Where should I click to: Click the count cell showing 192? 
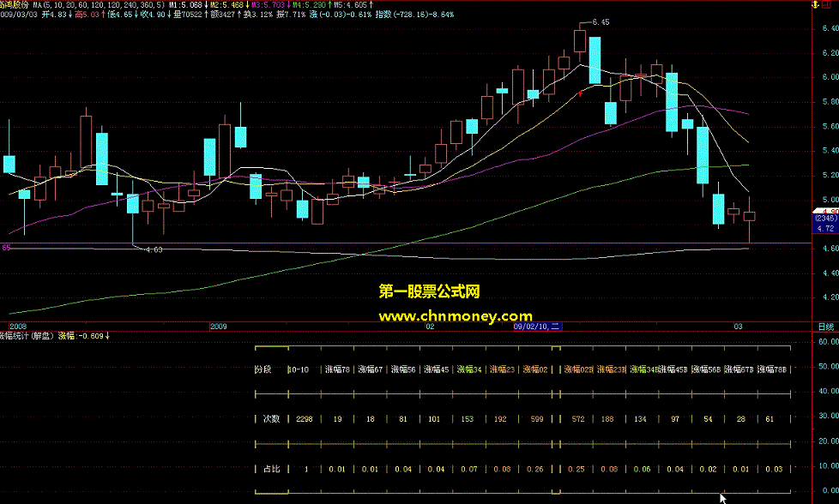[500, 419]
